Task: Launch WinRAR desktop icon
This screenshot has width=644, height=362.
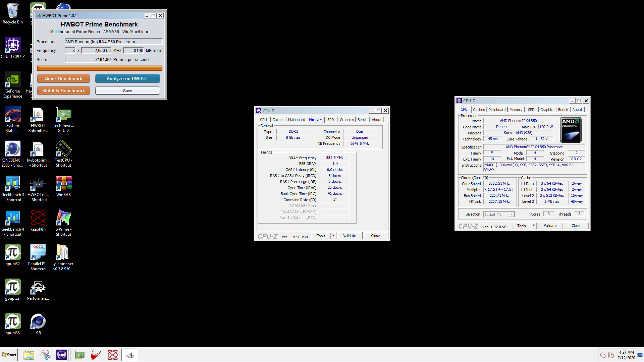Action: (x=63, y=186)
